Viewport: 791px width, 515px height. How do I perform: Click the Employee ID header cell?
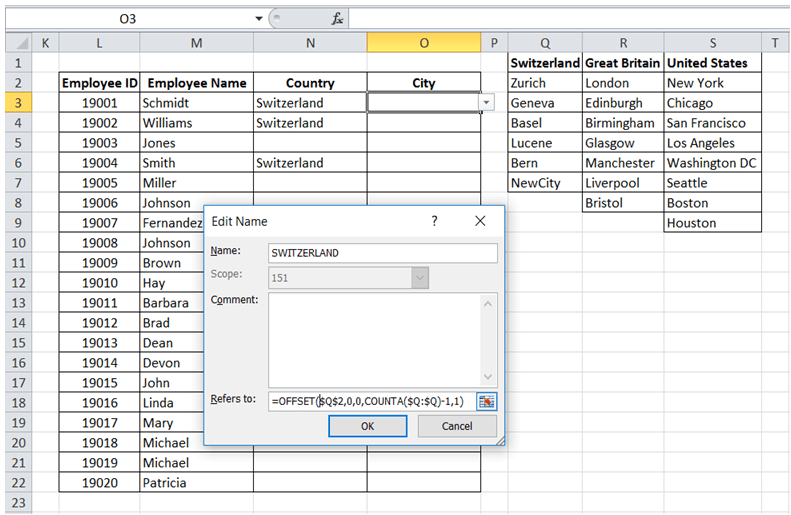tap(99, 83)
